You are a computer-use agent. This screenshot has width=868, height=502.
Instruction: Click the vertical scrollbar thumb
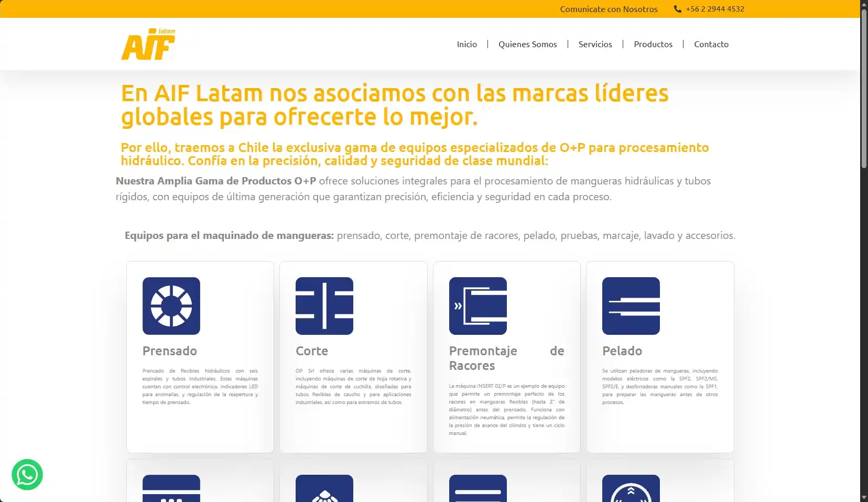click(x=864, y=89)
